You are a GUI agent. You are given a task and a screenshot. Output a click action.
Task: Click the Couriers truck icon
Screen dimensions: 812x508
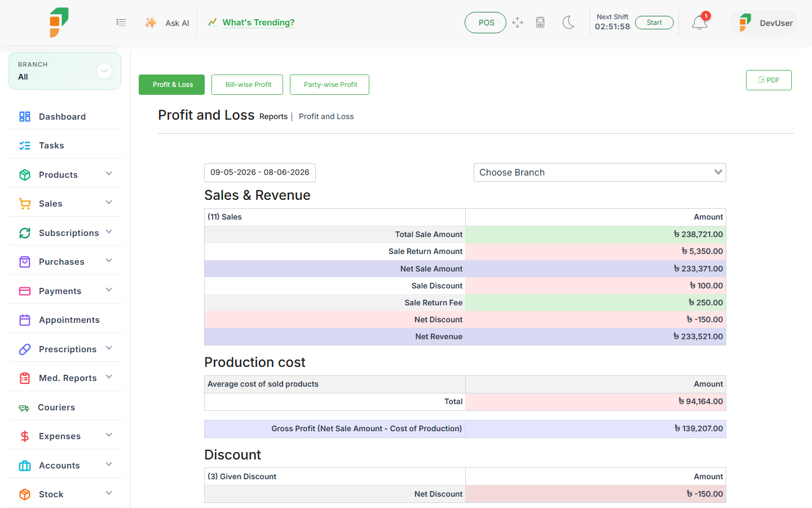24,408
